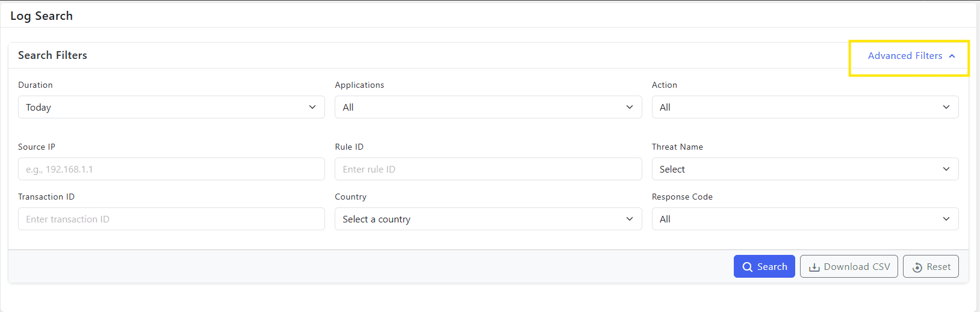Click the Action dropdown chevron
This screenshot has width=980, height=312.
pos(946,107)
